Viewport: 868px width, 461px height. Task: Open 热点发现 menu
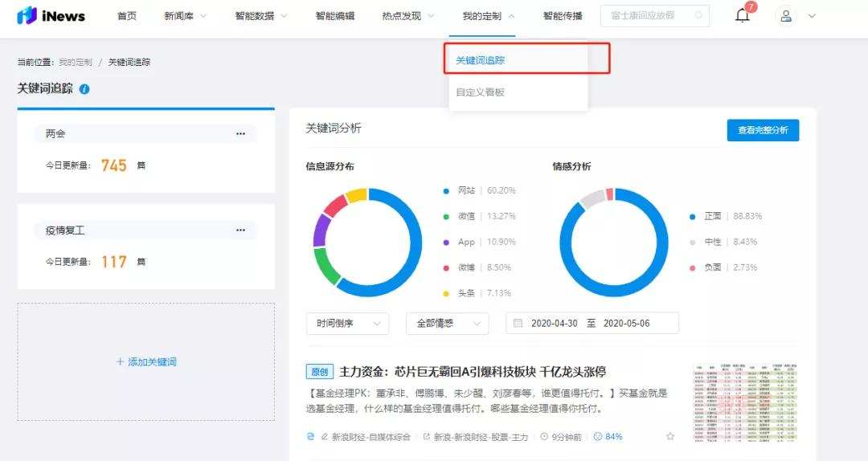click(408, 16)
